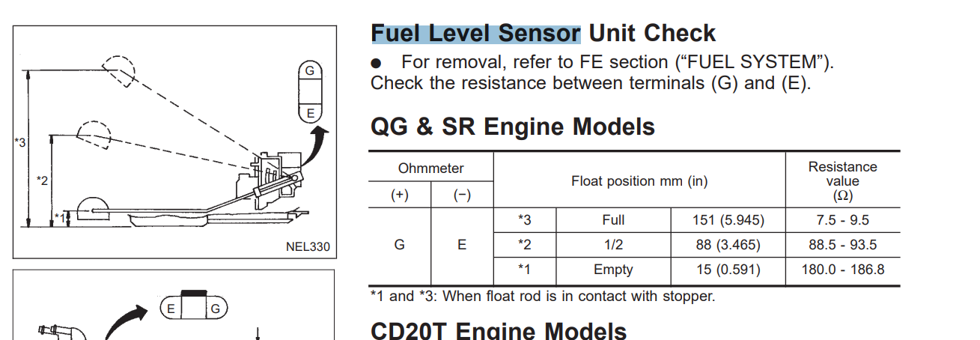Click the "Resistance value (Ω)" column header
Screen dimensions: 980x340
[842, 180]
